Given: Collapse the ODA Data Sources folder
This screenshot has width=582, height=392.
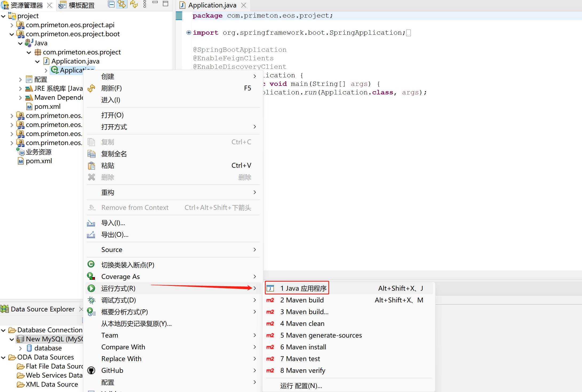Looking at the screenshot, I should [3, 357].
